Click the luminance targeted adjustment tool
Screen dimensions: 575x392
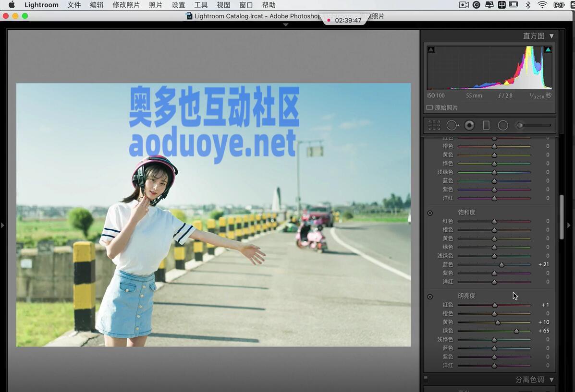430,297
